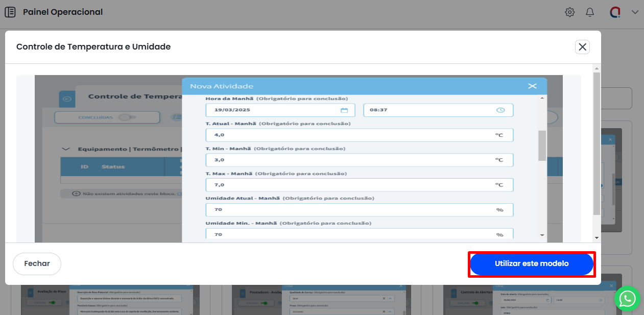Close the Controle de Temperatura e Umidade dialog
This screenshot has height=315, width=644.
582,47
